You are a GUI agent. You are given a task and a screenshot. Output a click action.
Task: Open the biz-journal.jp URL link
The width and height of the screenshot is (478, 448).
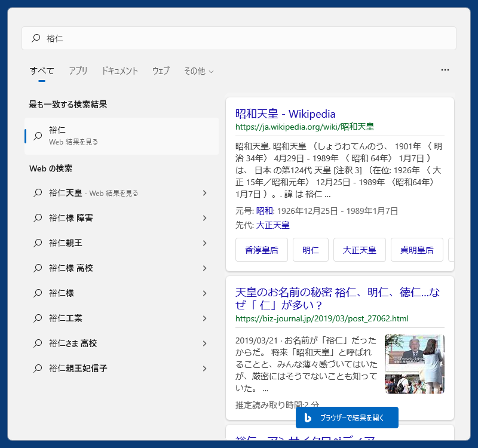coord(321,318)
